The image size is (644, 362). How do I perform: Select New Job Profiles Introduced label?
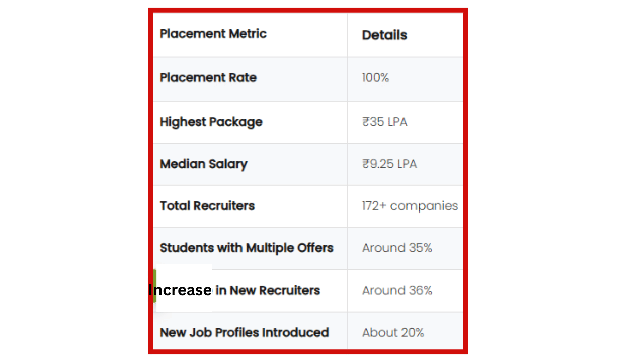tap(244, 332)
